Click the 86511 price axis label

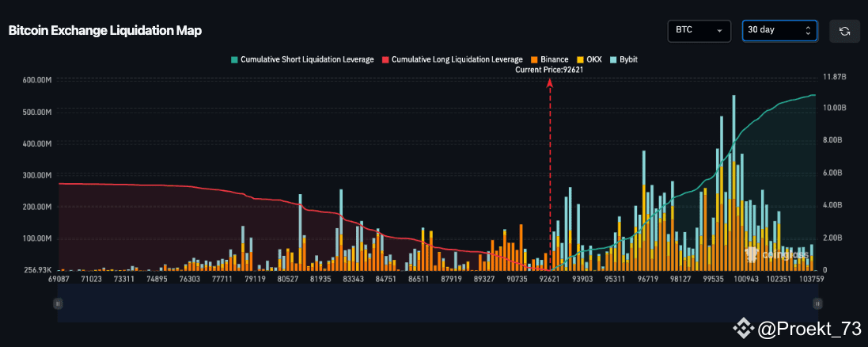click(419, 280)
